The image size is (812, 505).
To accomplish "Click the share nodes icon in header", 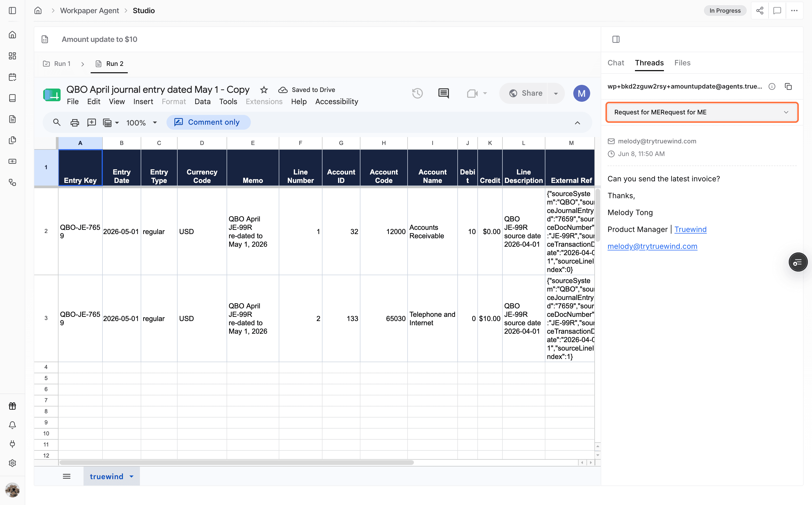I will pos(760,11).
